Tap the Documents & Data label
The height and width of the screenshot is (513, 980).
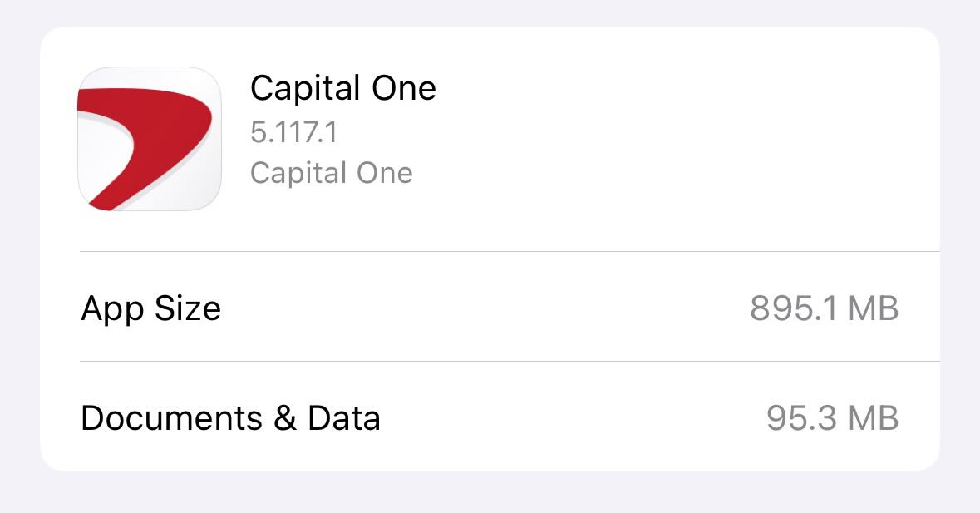[x=230, y=417]
